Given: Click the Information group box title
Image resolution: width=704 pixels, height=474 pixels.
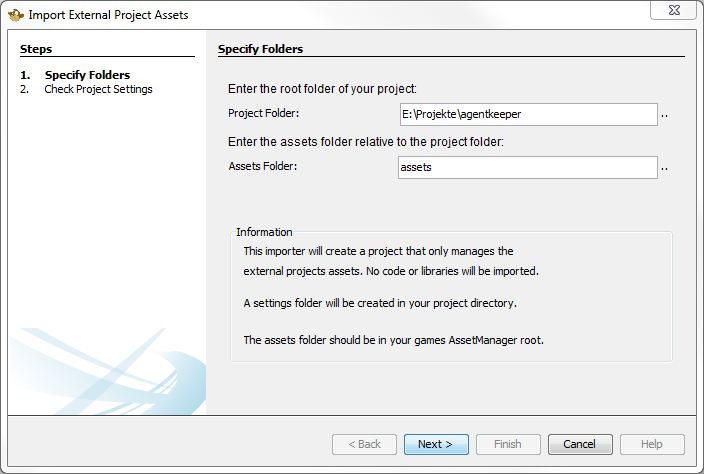Looking at the screenshot, I should (264, 232).
